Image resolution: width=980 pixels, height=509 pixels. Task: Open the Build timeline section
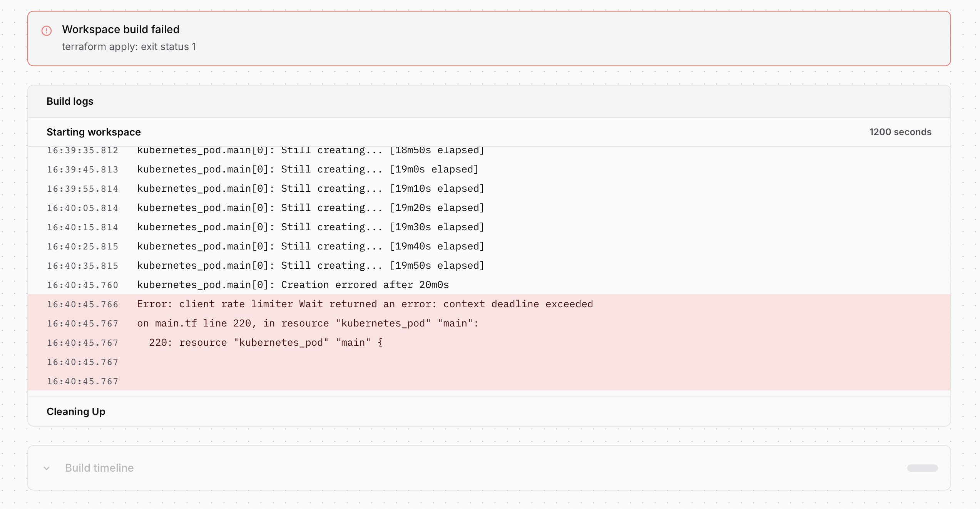point(99,468)
